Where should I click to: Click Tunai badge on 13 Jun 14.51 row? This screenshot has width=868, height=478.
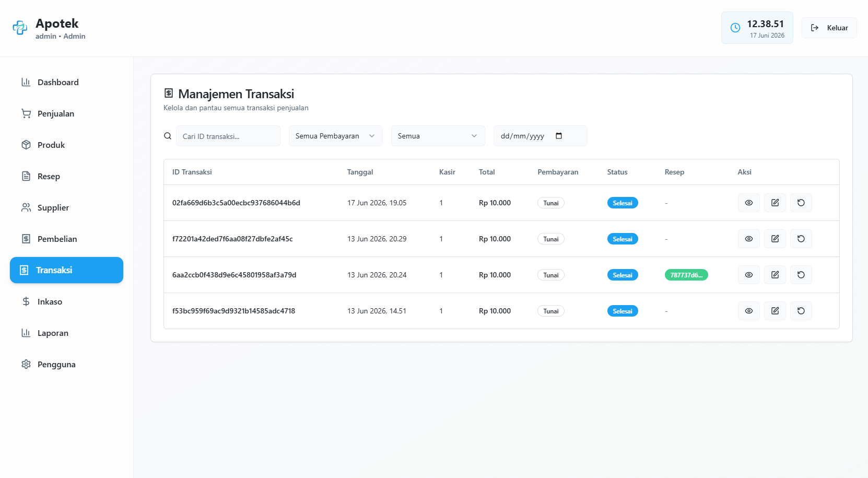click(551, 311)
